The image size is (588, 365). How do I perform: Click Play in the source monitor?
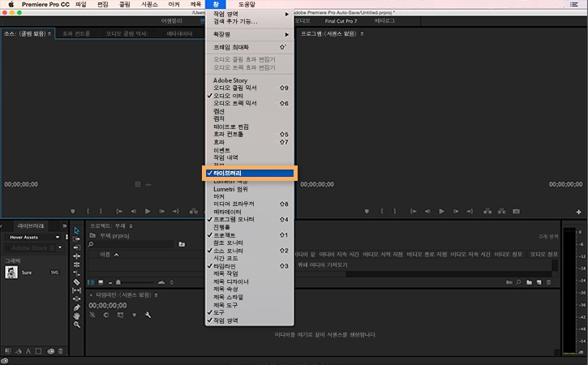(x=148, y=211)
